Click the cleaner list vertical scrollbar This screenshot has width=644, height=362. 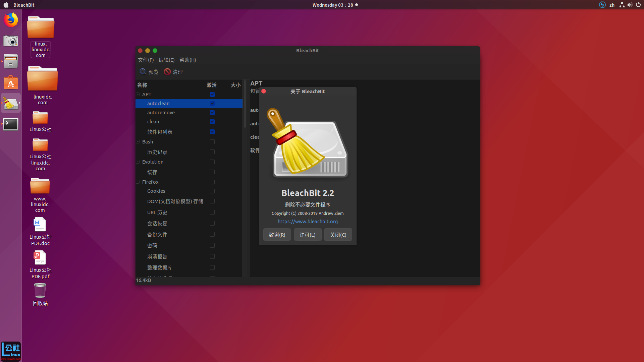[245, 104]
